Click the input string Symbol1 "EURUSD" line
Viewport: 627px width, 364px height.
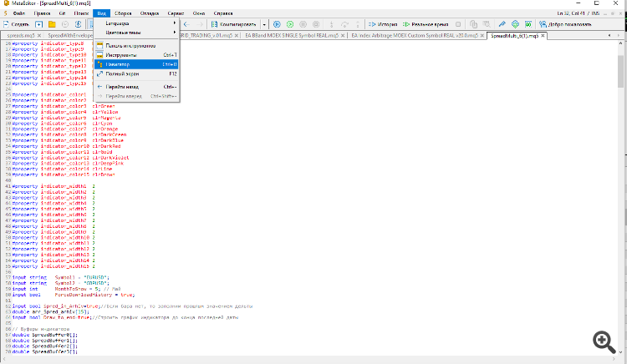pyautogui.click(x=60, y=277)
